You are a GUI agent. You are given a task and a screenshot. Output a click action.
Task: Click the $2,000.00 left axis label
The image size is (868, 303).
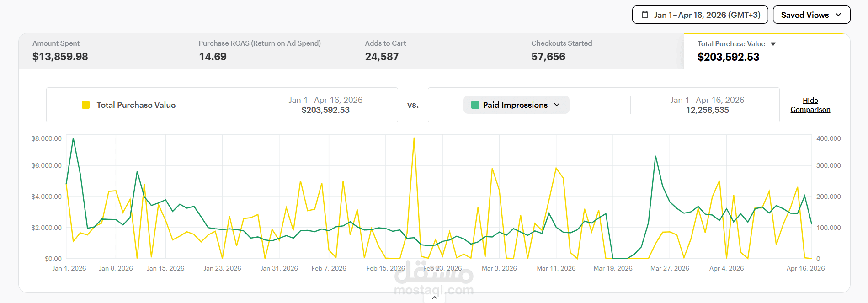pos(46,228)
